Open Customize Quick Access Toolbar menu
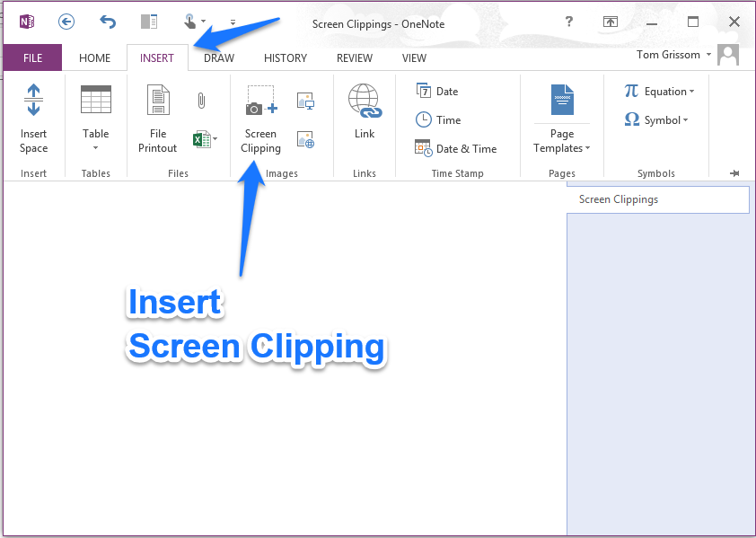 [x=233, y=22]
